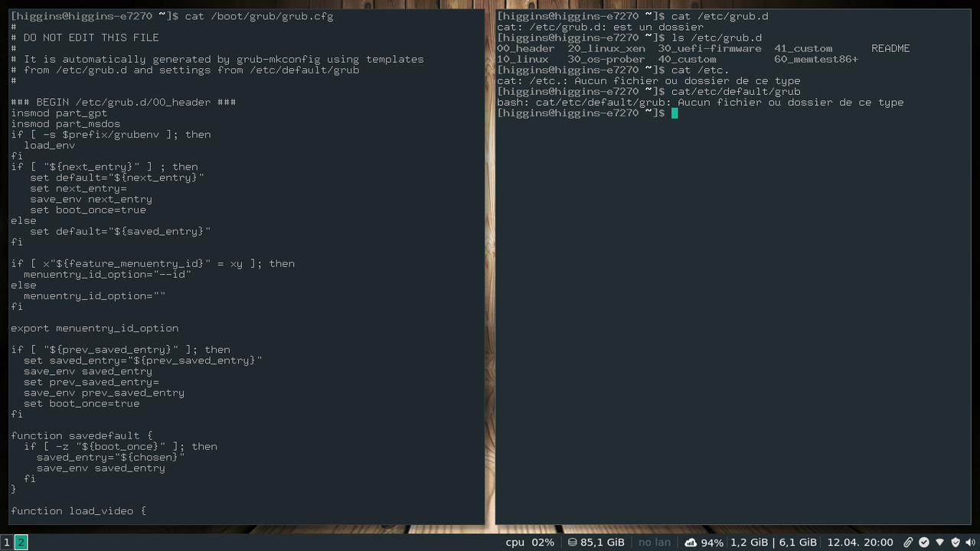The height and width of the screenshot is (551, 980).
Task: Switch to workspace 2 in the status bar
Action: pos(21,543)
